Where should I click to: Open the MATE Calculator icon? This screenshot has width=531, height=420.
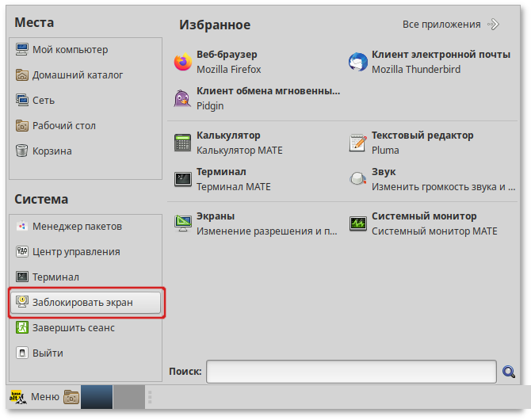(x=183, y=143)
